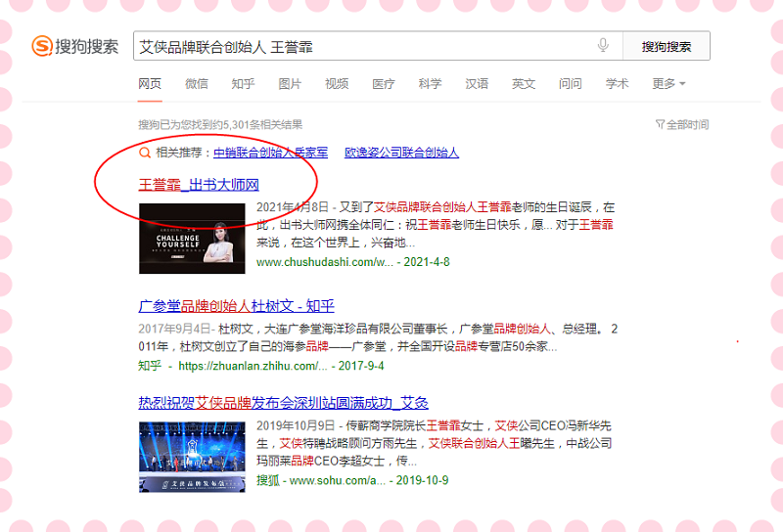783x532 pixels.
Task: Click the 艾侠品牌发布会 stage photo thumbnail
Action: [192, 456]
